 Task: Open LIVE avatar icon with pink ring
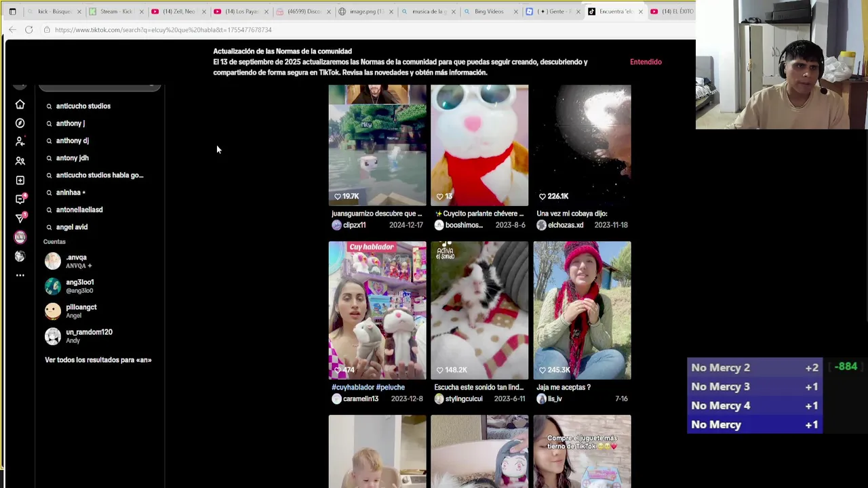click(x=20, y=237)
